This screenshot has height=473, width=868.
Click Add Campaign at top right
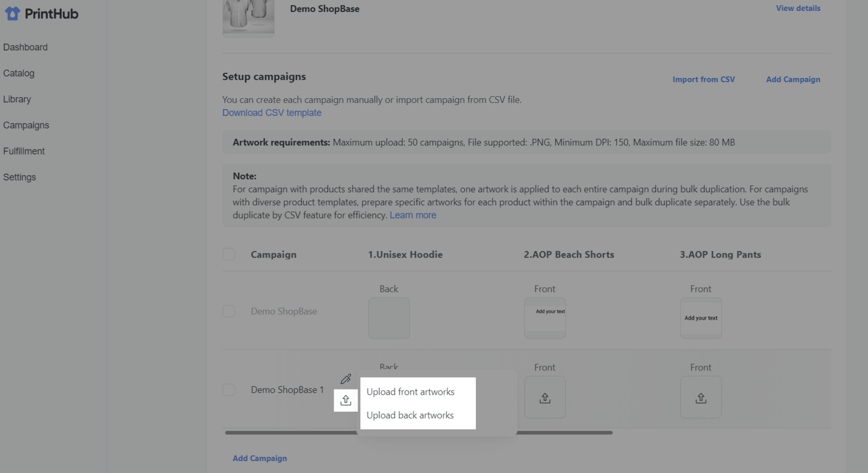[x=793, y=79]
